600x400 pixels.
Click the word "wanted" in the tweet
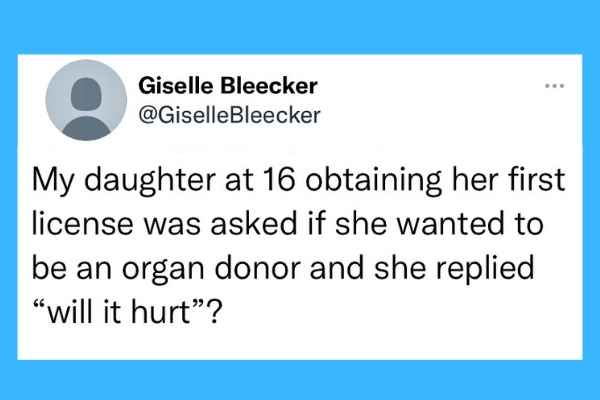click(450, 224)
